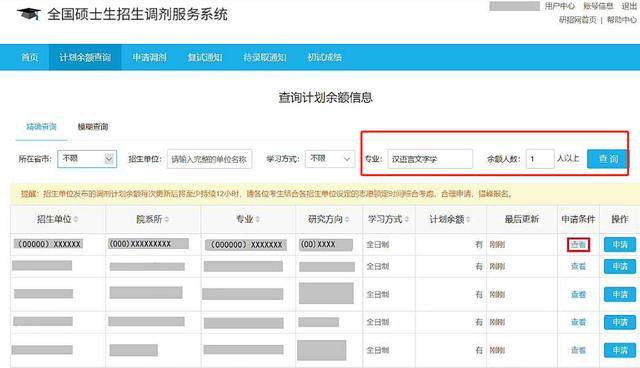640x368 pixels.
Task: Sort by 专业 column sort icon
Action: [257, 219]
